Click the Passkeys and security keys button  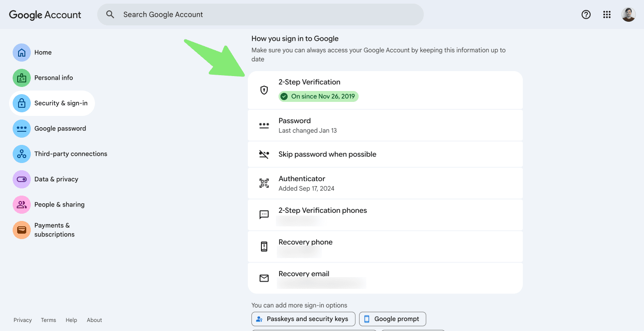303,319
